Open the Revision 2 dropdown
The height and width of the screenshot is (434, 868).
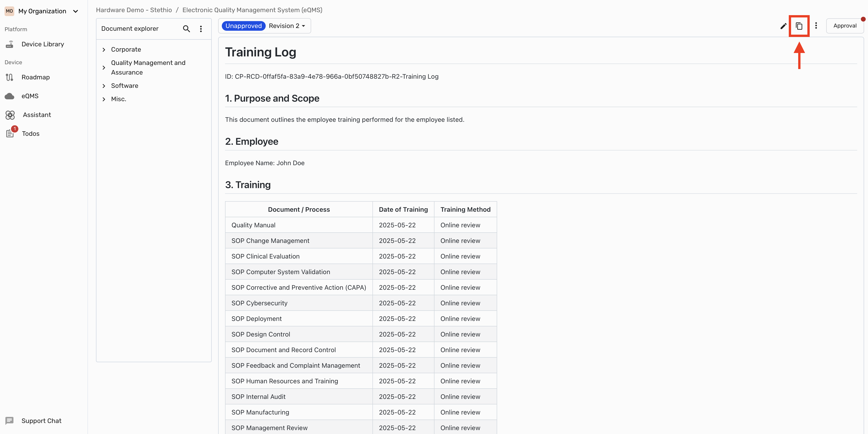pos(287,26)
